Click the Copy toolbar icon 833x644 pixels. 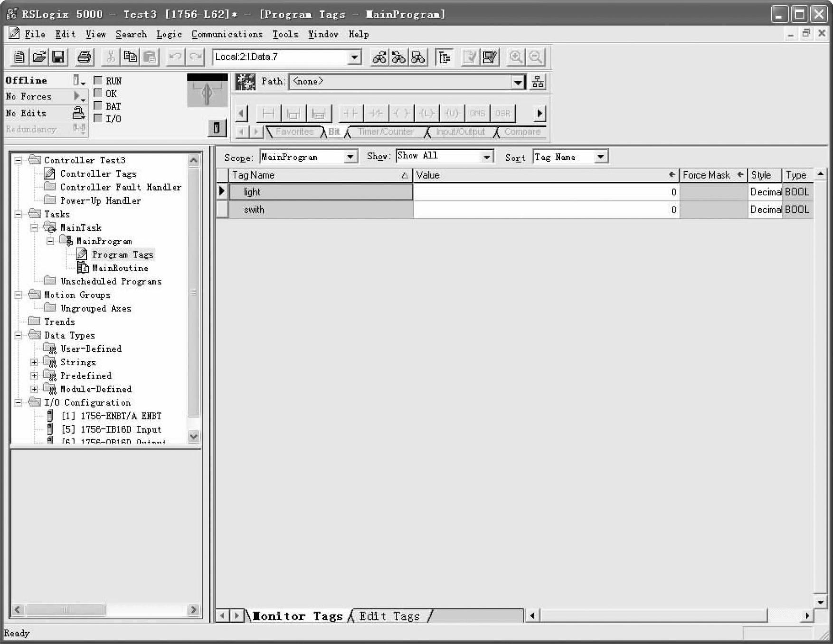point(130,57)
